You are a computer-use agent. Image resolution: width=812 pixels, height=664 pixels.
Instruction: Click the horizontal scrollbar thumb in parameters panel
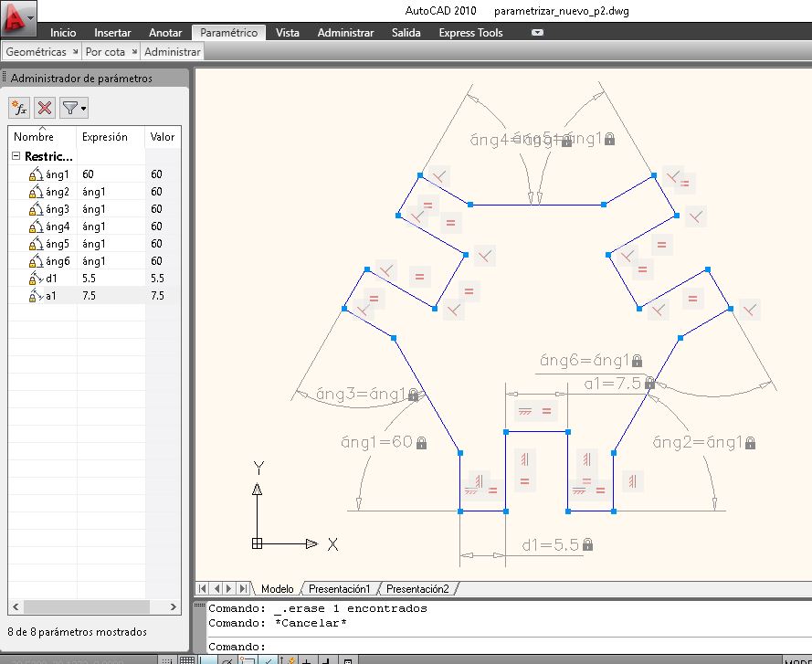[87, 606]
